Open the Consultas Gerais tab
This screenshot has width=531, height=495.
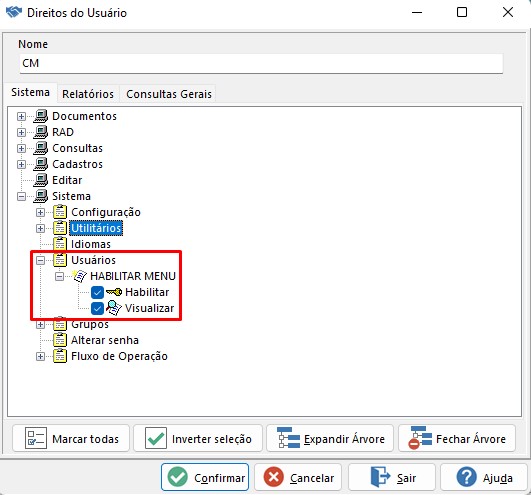coord(169,94)
